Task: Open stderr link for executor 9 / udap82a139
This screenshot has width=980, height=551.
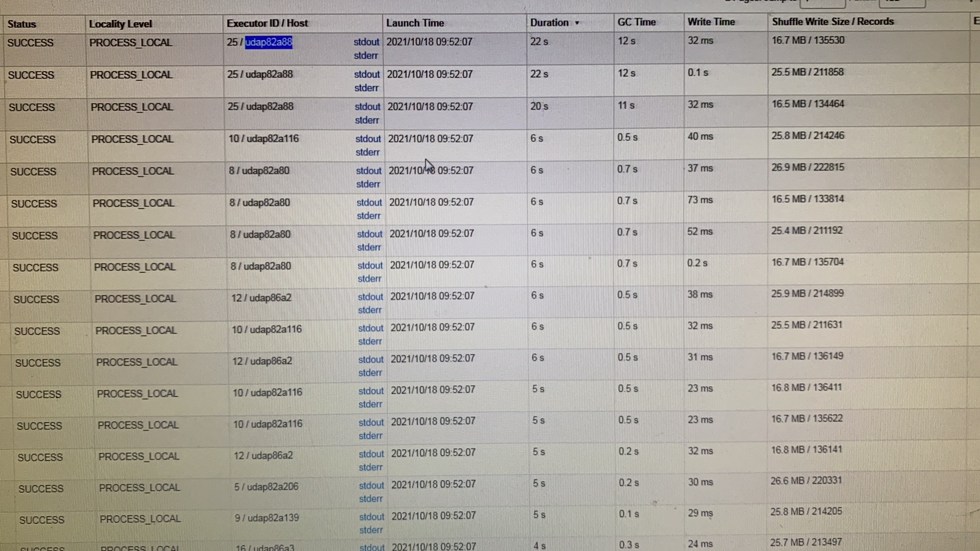Action: point(371,530)
